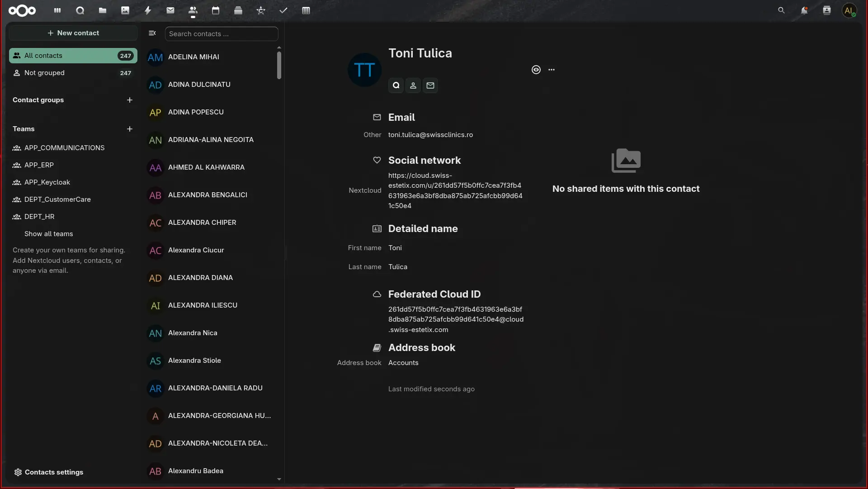Select the Not grouped list

click(x=73, y=73)
